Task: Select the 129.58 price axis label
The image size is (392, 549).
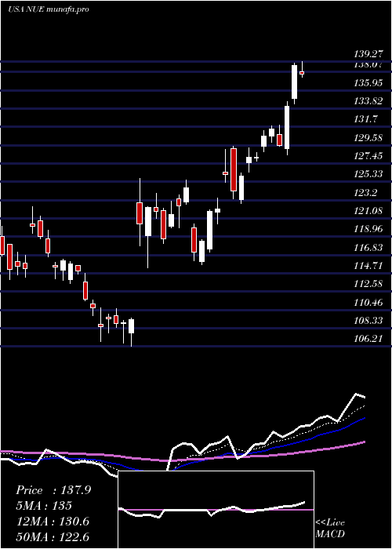Action: click(368, 137)
